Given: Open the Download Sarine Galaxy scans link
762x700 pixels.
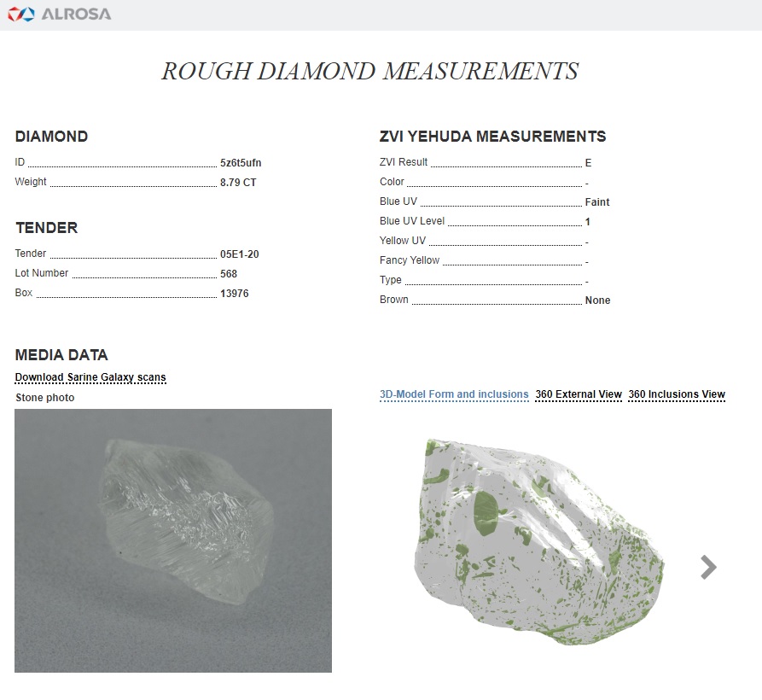Looking at the screenshot, I should click(x=90, y=377).
